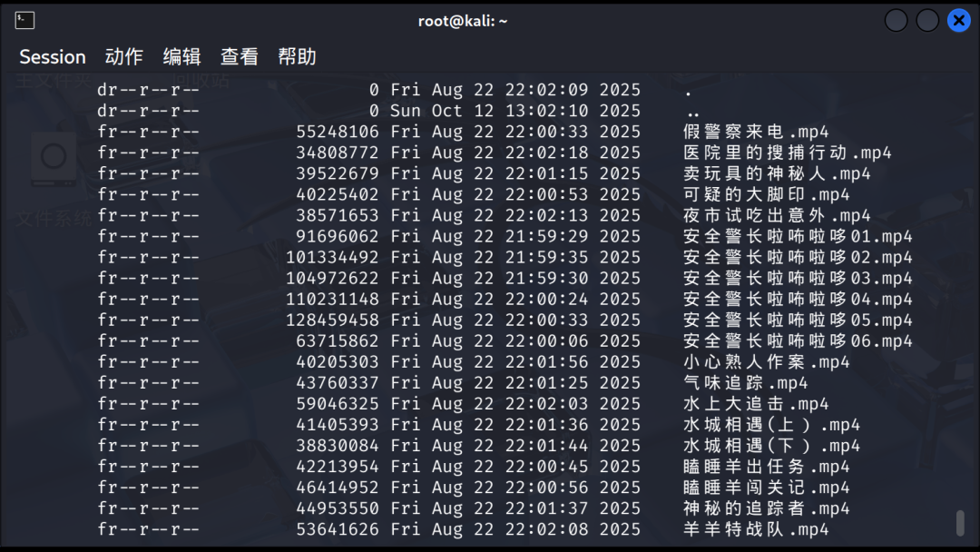Screen dimensions: 980x552
Task: Click the file name 安全警长啦咘啦哆03.mp4
Action: click(798, 279)
